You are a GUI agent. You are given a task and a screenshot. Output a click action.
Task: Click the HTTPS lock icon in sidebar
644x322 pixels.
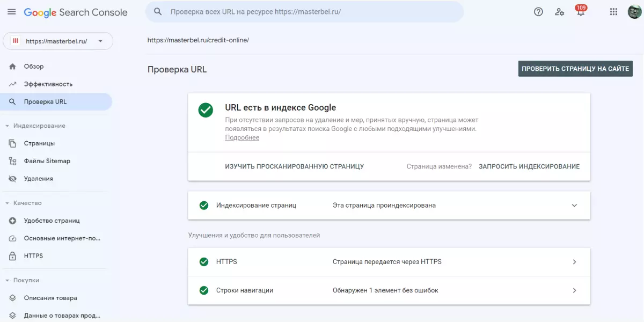coord(12,256)
